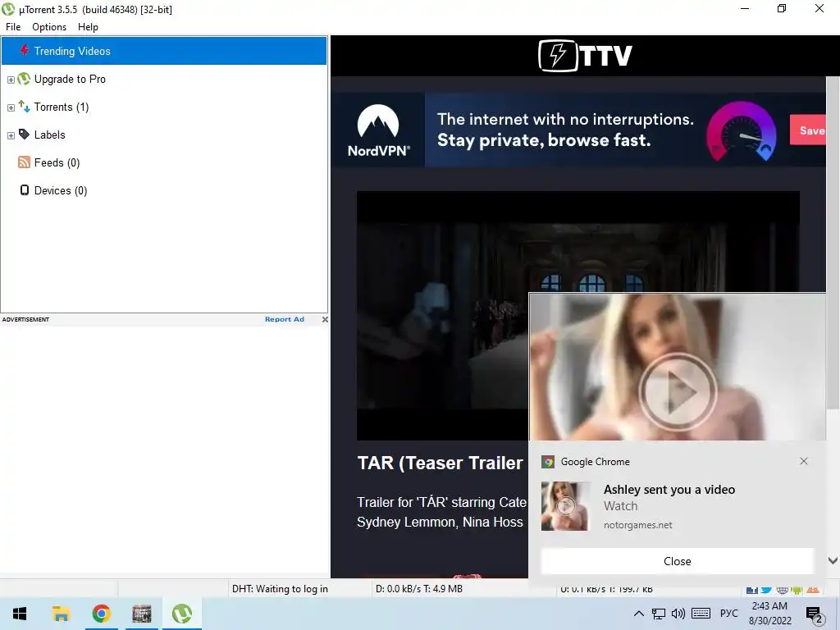This screenshot has height=630, width=840.
Task: Click the Close button on notification
Action: click(x=677, y=561)
